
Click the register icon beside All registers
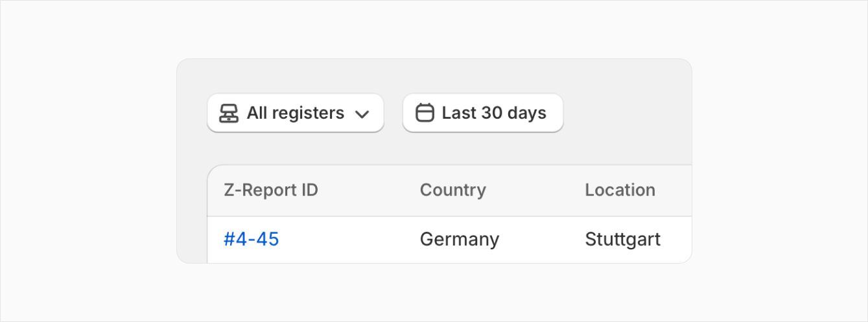tap(228, 114)
